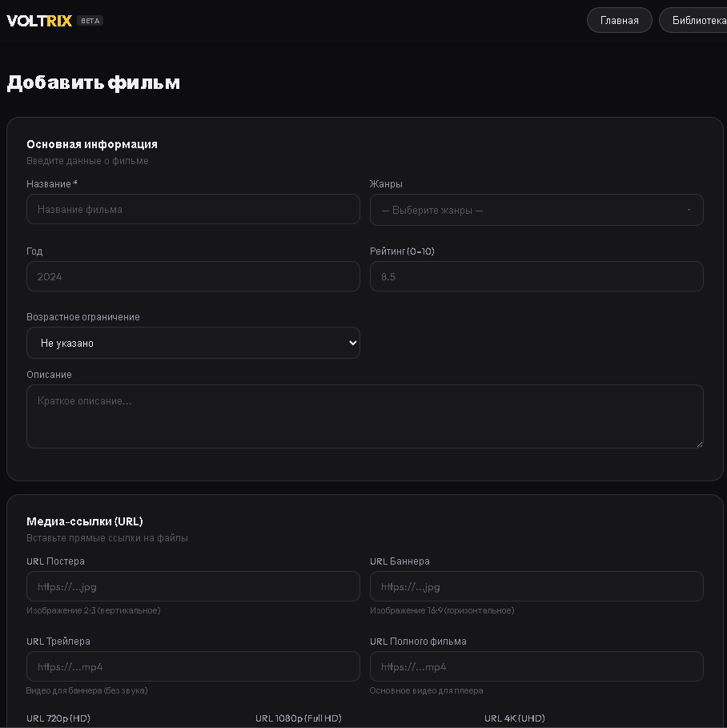Focus the Название фильма input field
Viewport: 727px width, 728px height.
[x=193, y=210]
